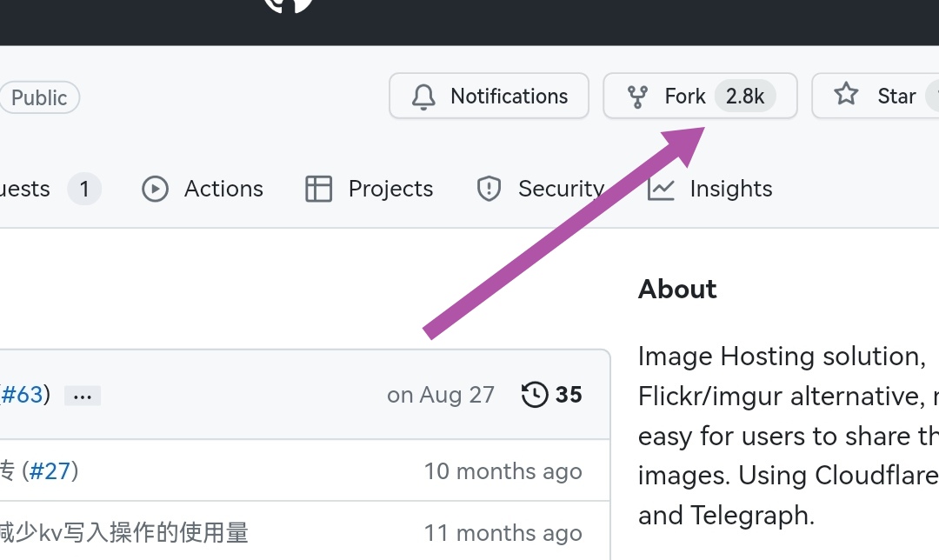This screenshot has height=560, width=939.
Task: Click the Notifications bell icon
Action: pos(423,97)
